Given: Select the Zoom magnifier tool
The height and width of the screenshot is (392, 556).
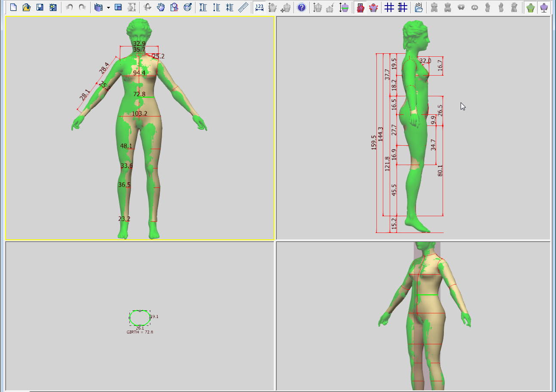Looking at the screenshot, I should pos(174,7).
